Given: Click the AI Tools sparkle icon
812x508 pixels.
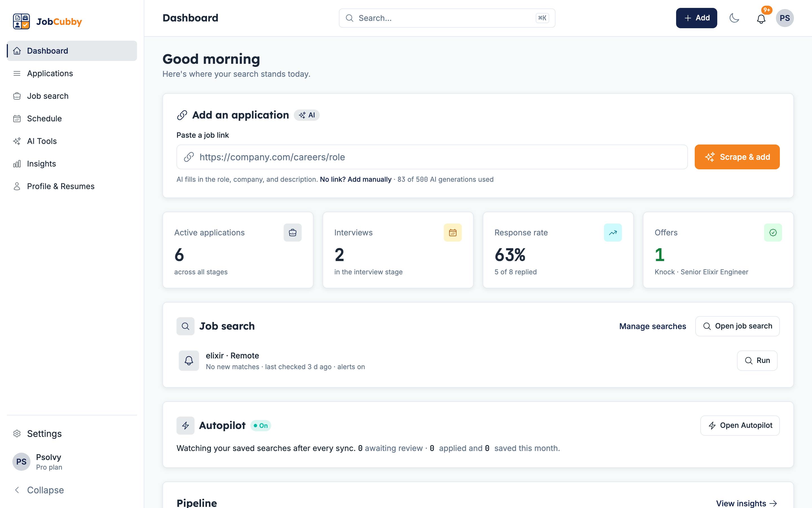Looking at the screenshot, I should [17, 141].
